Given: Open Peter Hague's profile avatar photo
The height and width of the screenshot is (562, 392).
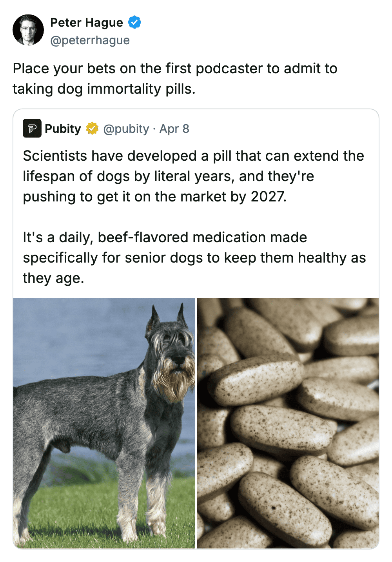Looking at the screenshot, I should pos(28,30).
